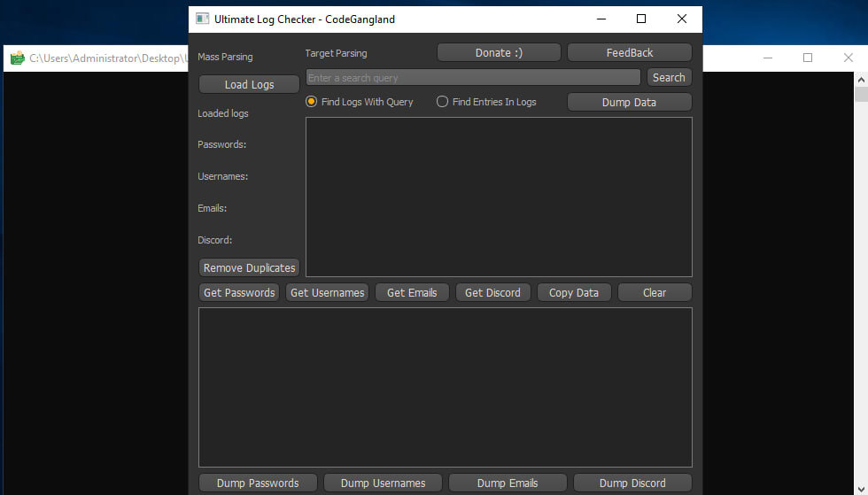Click the Dump Data button
Viewport: 868px width, 495px height.
pyautogui.click(x=630, y=103)
